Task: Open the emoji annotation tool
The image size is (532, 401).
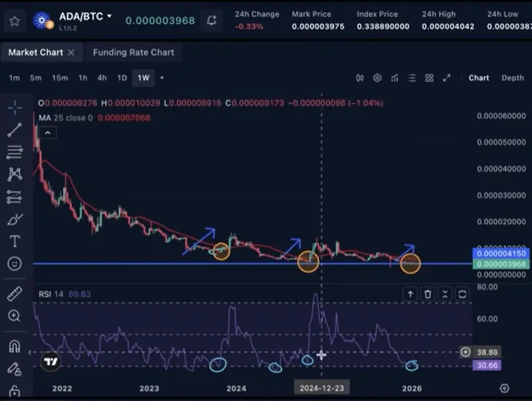Action: pyautogui.click(x=14, y=263)
